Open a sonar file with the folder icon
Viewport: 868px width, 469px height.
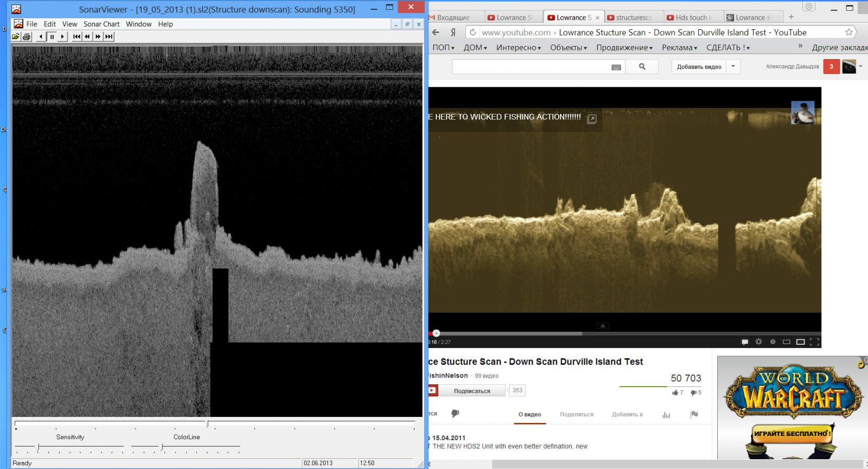16,36
